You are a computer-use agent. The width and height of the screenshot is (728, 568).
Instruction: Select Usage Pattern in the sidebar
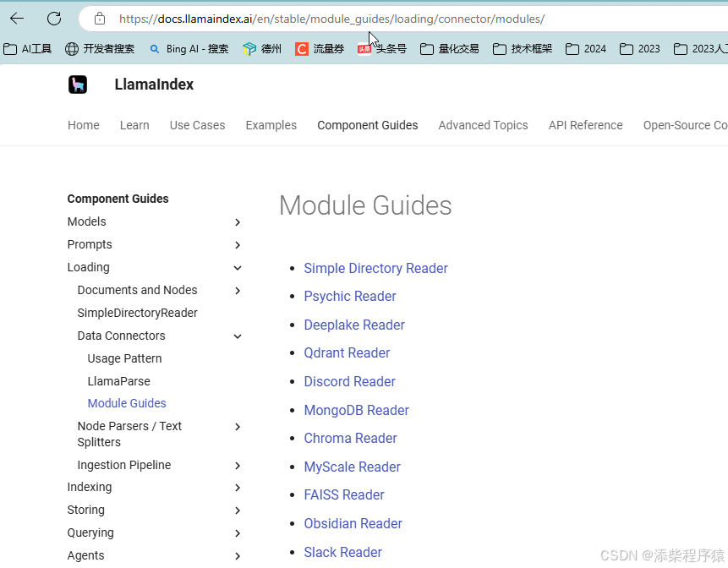[124, 358]
